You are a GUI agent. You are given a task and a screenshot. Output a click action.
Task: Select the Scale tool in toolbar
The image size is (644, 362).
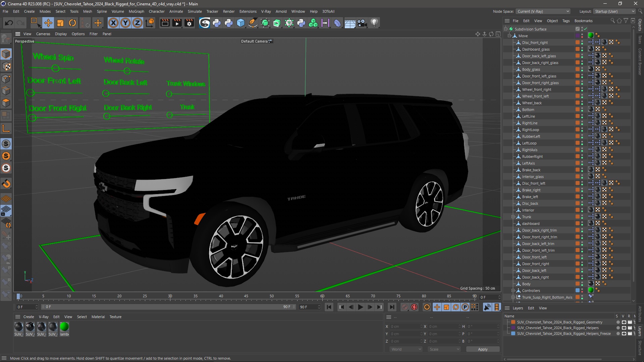click(x=60, y=23)
